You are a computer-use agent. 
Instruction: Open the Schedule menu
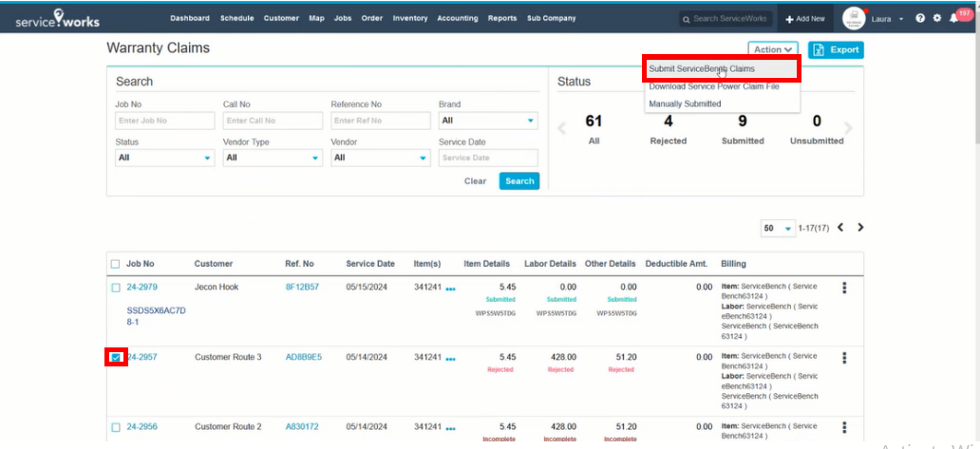pyautogui.click(x=236, y=19)
